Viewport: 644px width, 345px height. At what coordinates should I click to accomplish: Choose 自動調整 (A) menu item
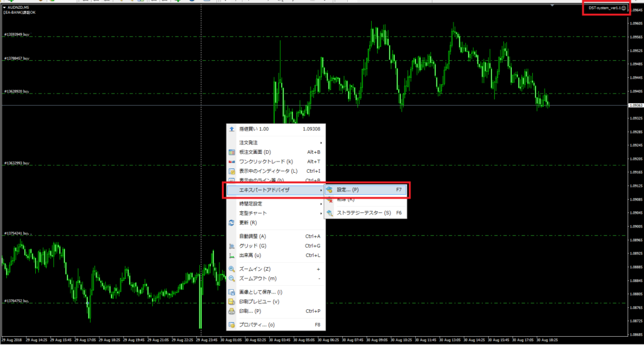click(275, 236)
